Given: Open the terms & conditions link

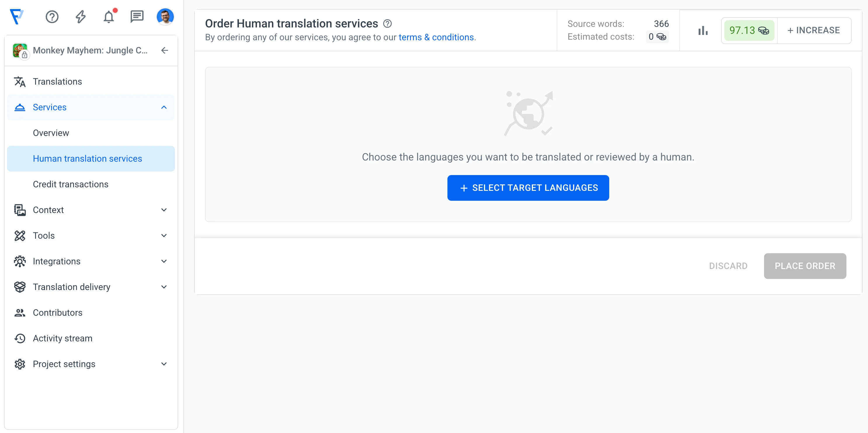Looking at the screenshot, I should pos(436,37).
